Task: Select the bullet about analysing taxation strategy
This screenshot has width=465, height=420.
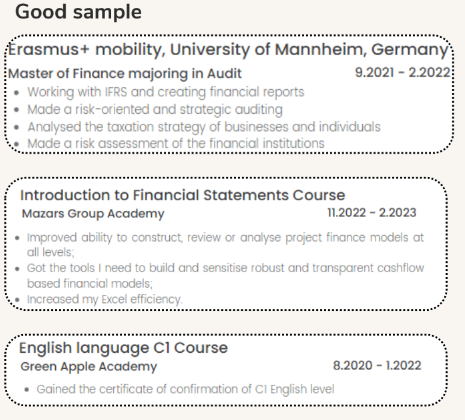Action: pyautogui.click(x=204, y=127)
